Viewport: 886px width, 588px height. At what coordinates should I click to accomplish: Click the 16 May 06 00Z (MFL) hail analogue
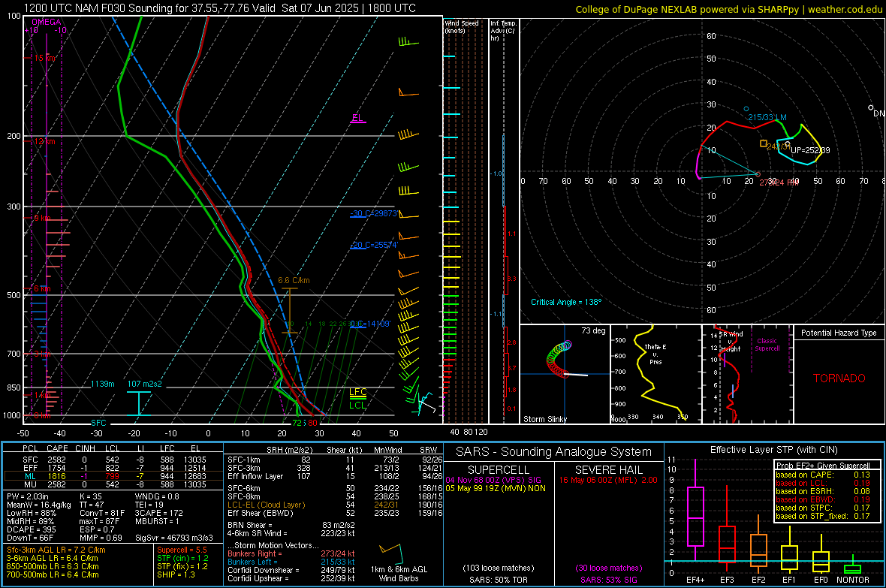(608, 480)
